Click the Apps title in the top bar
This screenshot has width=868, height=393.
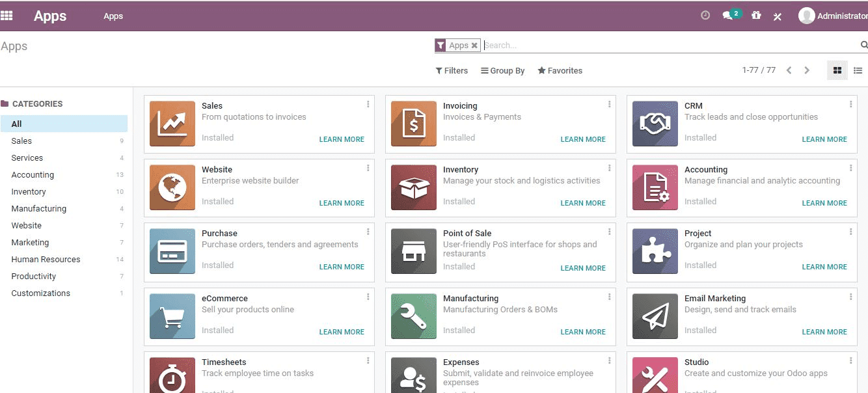[50, 16]
